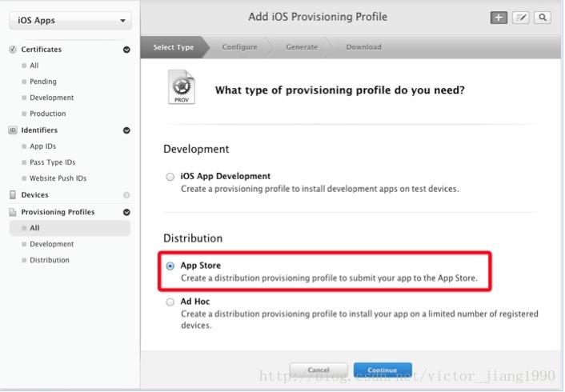This screenshot has width=565, height=392.
Task: Click the Identifiers ID icon
Action: tap(13, 130)
